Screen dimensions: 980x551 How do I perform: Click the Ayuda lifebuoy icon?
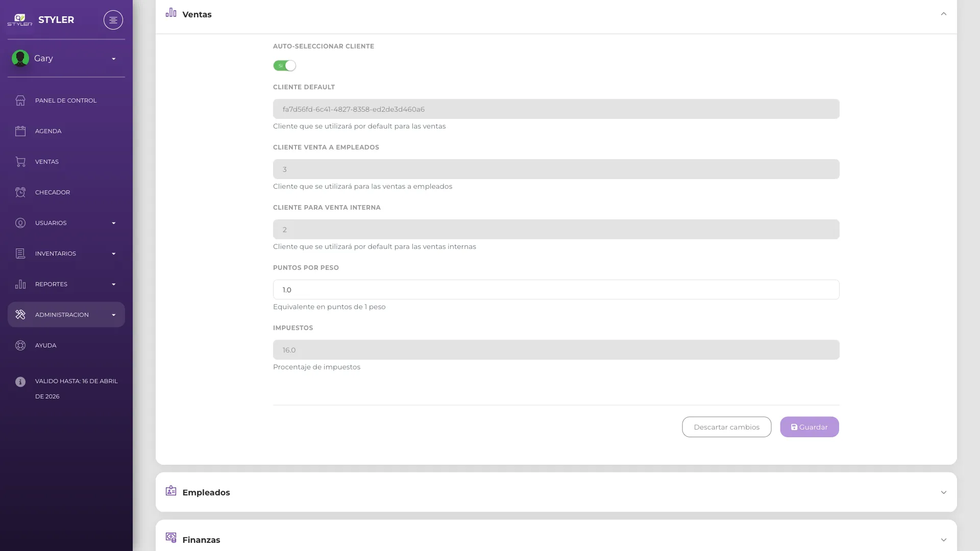(x=20, y=345)
